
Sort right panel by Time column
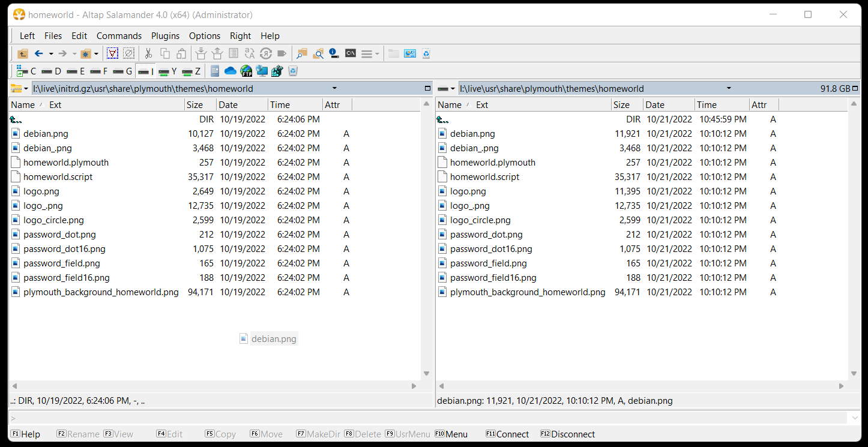pos(722,104)
